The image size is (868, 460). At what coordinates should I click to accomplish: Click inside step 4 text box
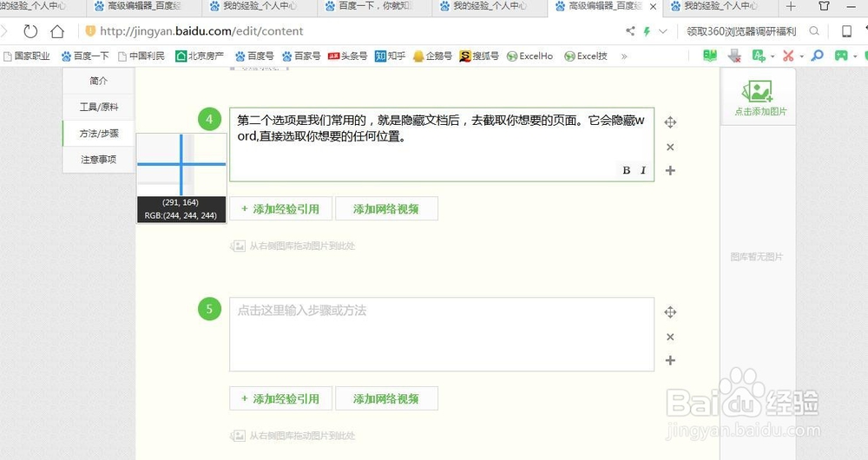[442, 144]
